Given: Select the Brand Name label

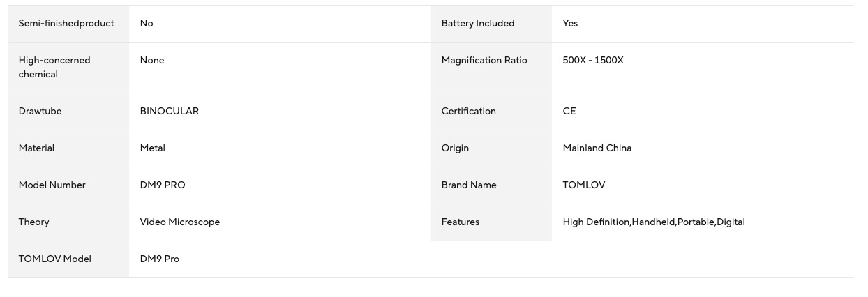Looking at the screenshot, I should [x=469, y=185].
